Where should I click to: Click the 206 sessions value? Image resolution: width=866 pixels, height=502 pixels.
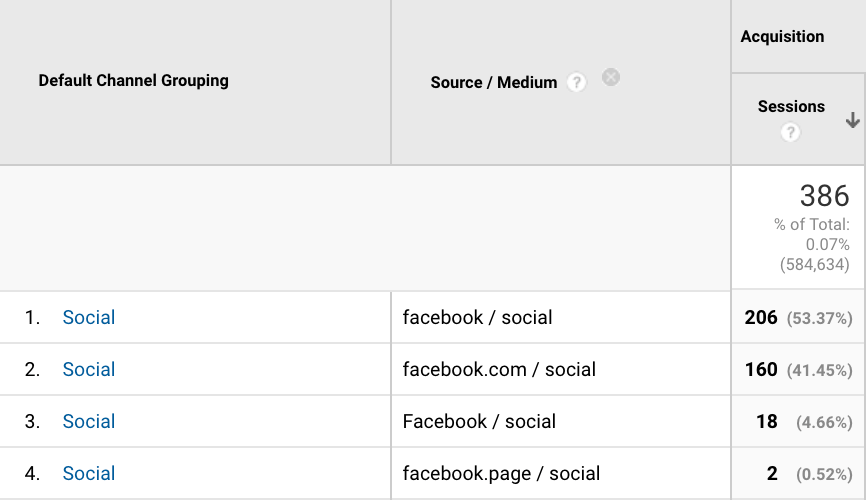(761, 318)
